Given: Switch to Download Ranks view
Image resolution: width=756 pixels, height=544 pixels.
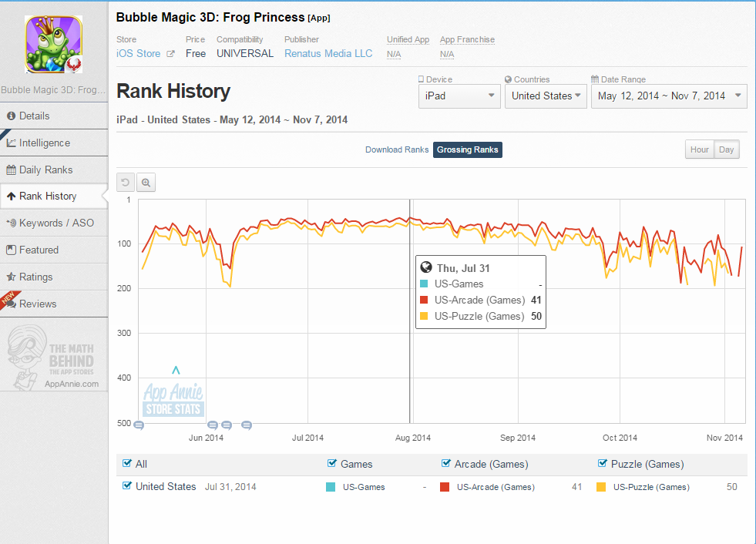Looking at the screenshot, I should point(397,150).
